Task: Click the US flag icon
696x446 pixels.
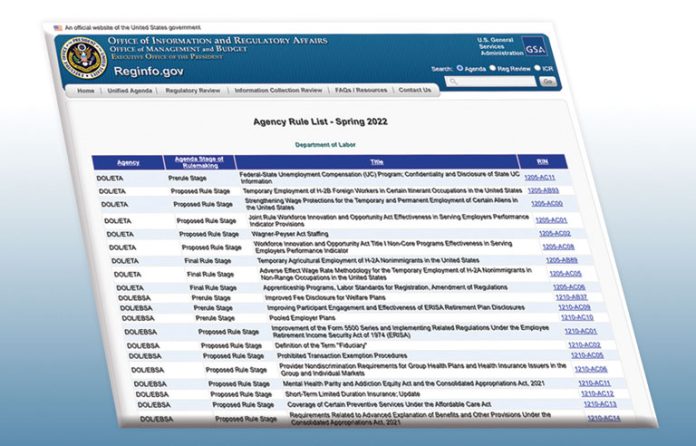Action: (x=58, y=28)
